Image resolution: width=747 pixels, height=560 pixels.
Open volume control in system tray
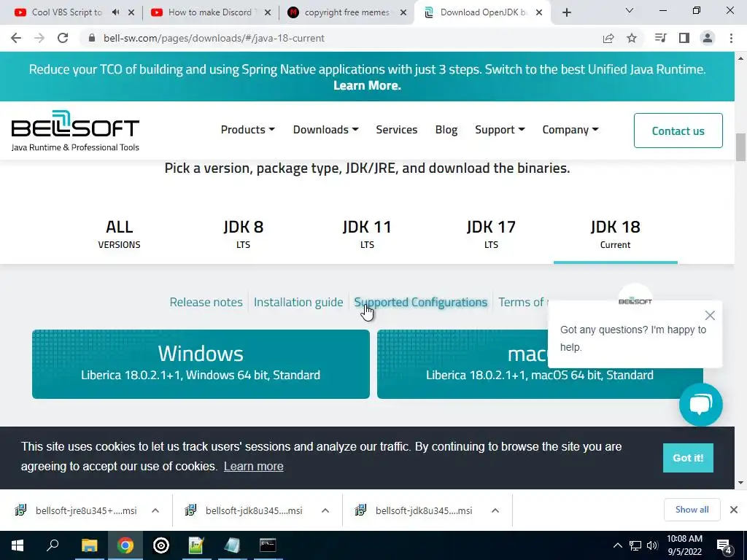[652, 545]
